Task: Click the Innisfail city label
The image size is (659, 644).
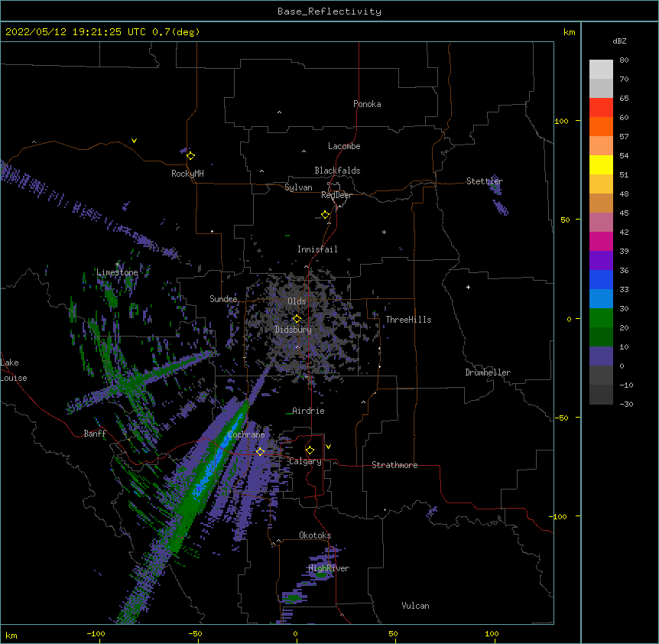Action: pos(317,249)
